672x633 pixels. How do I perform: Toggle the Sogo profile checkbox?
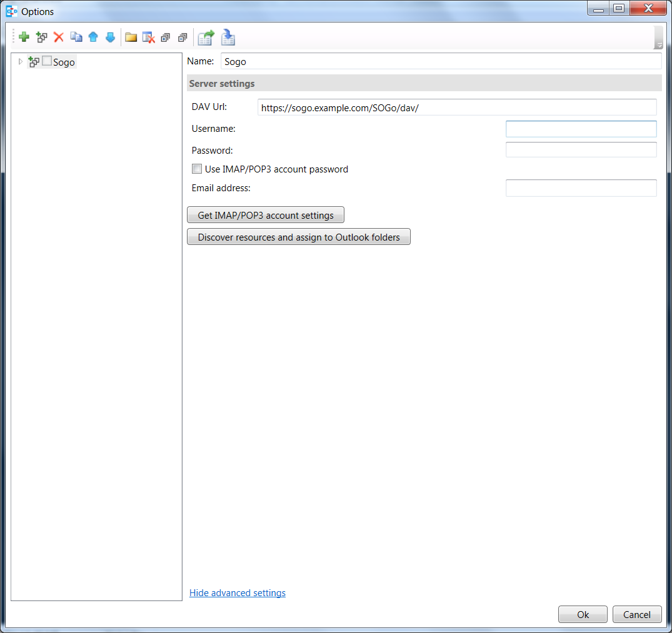click(x=47, y=61)
